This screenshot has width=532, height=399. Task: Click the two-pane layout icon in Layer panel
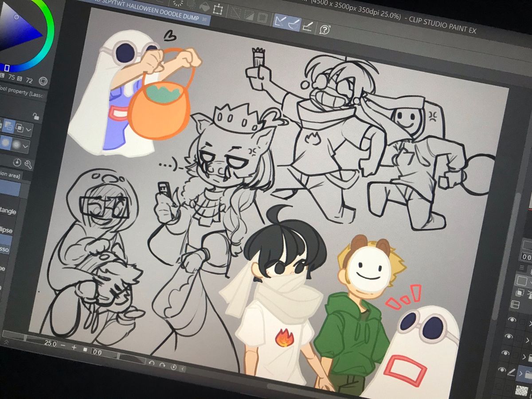tap(515, 305)
